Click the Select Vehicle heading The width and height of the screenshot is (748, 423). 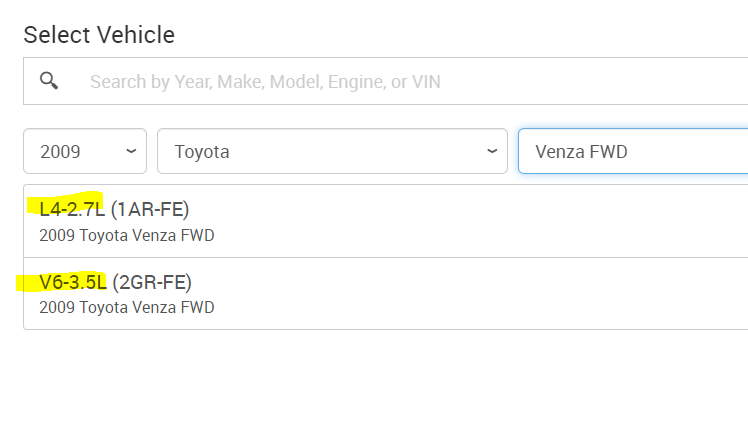[99, 35]
